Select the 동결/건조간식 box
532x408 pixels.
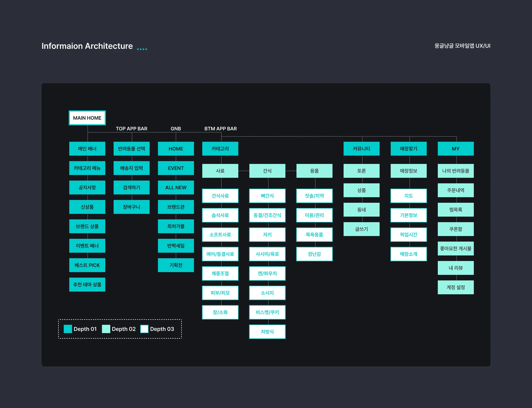pos(267,215)
